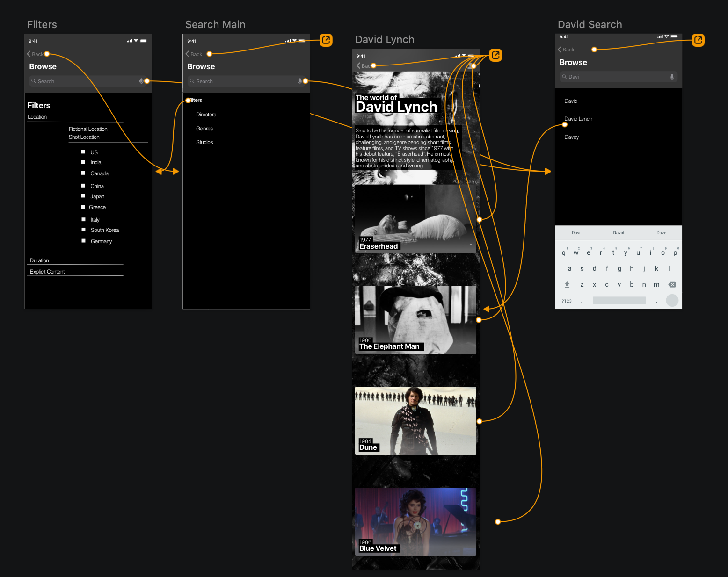Select 'David Lynch' search result
This screenshot has width=728, height=577.
pyautogui.click(x=578, y=119)
